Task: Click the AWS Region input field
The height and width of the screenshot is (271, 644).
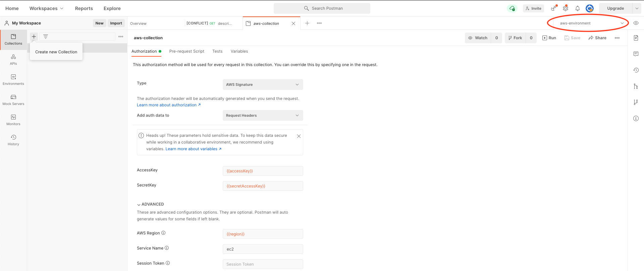Action: tap(263, 234)
